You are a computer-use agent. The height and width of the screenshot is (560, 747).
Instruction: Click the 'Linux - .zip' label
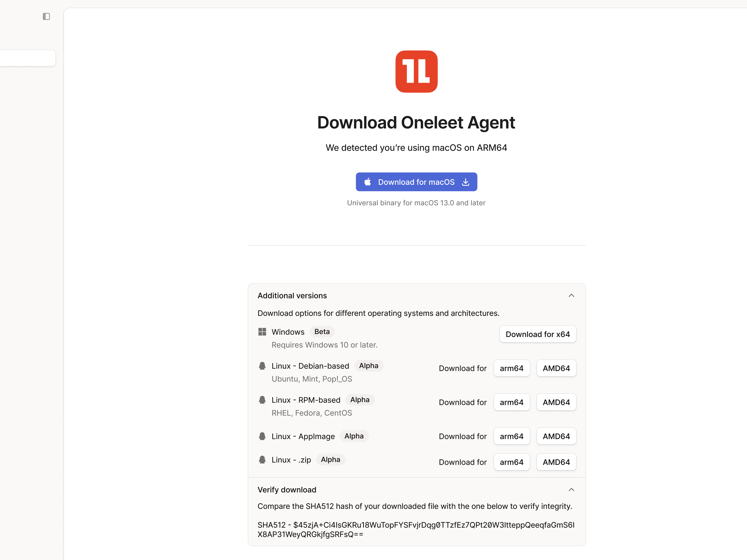[x=291, y=460]
